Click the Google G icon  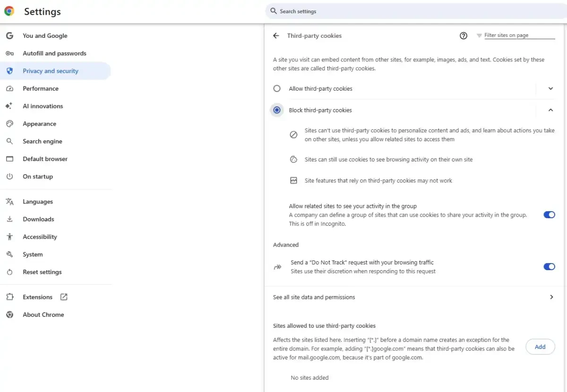tap(9, 36)
